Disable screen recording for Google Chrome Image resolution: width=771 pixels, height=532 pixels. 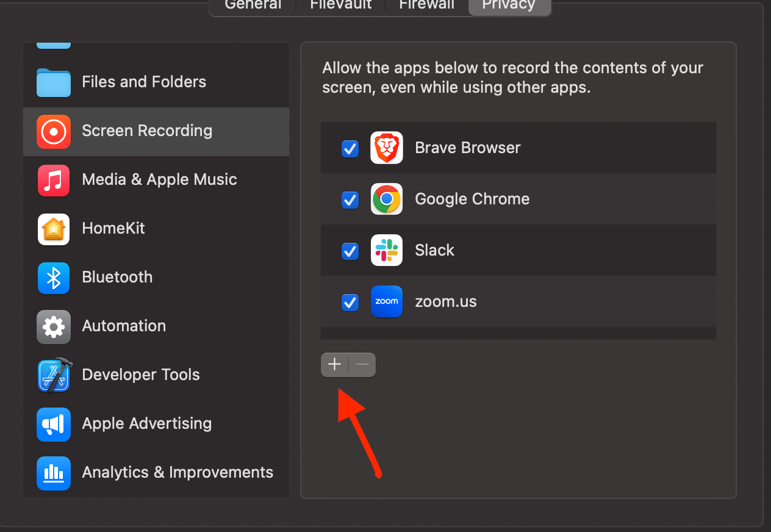(350, 199)
